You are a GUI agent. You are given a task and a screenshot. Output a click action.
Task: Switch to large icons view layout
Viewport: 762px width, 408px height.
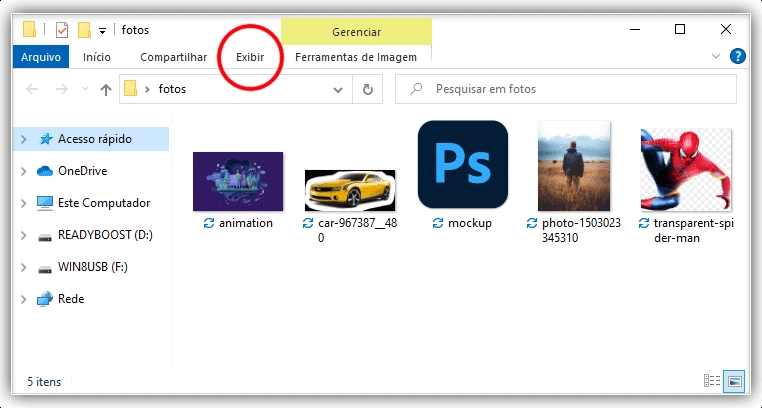click(x=734, y=381)
